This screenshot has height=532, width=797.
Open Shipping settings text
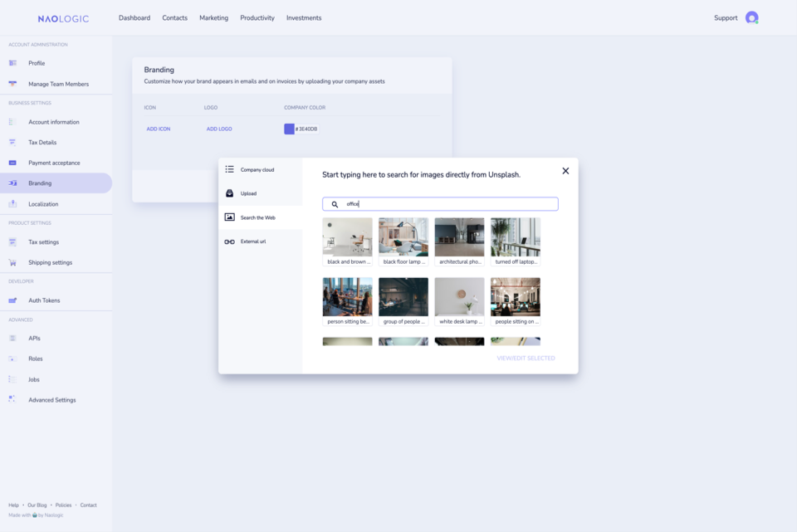click(x=51, y=262)
